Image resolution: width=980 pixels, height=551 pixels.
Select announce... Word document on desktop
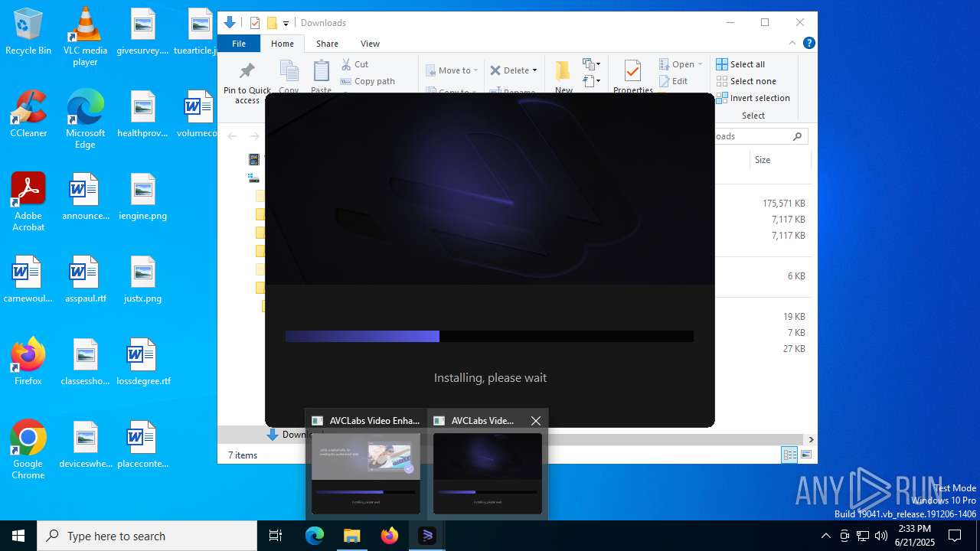(x=85, y=197)
